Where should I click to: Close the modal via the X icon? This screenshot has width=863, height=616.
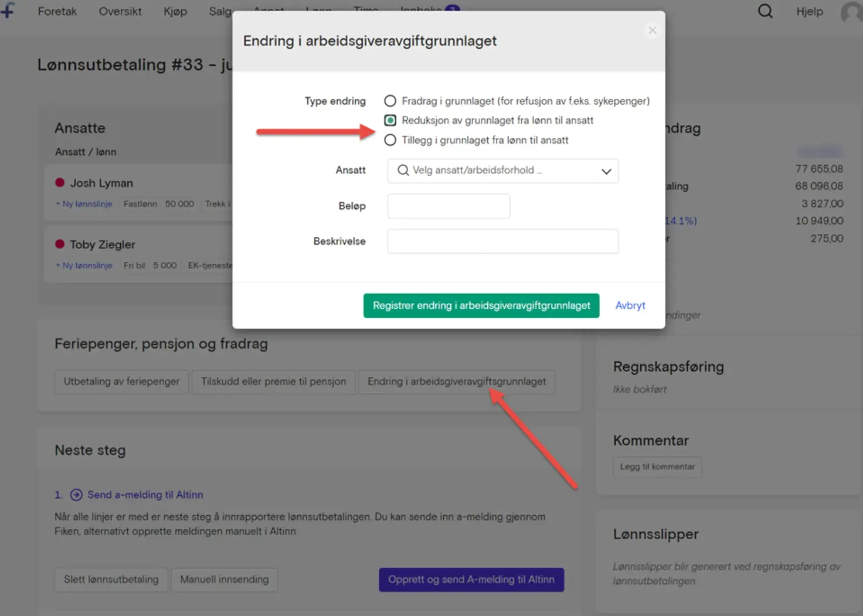click(x=652, y=30)
